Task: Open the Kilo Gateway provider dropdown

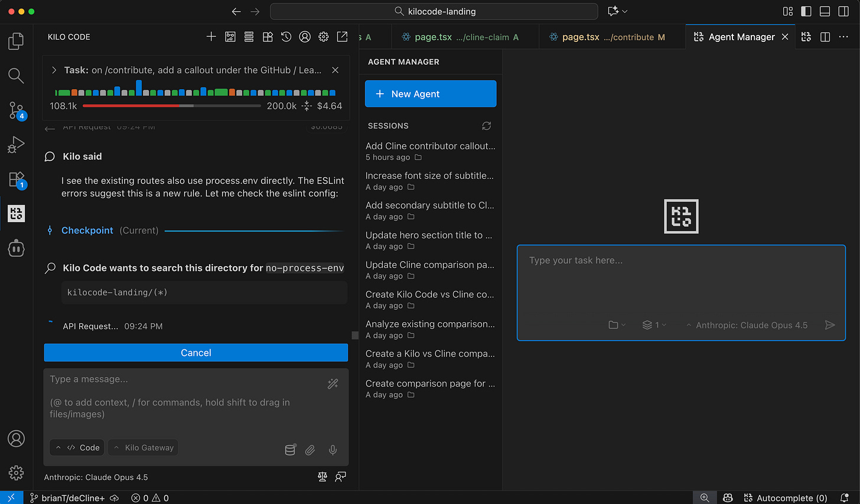Action: click(x=143, y=447)
